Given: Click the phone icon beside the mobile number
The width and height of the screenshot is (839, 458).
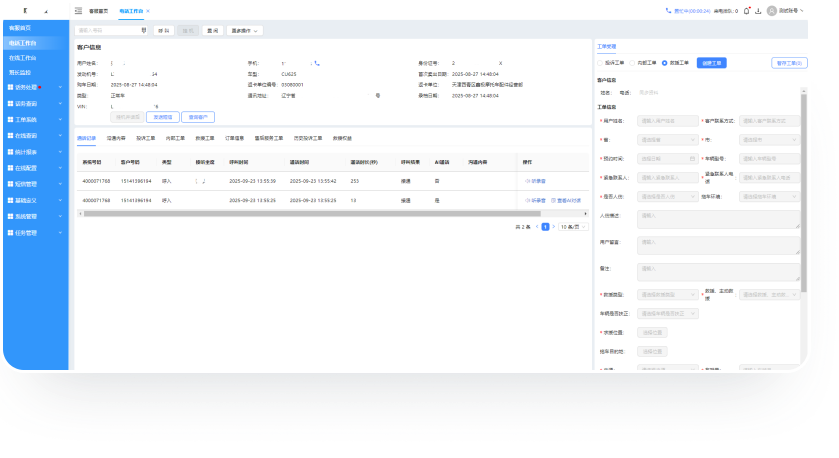Looking at the screenshot, I should click(x=317, y=63).
